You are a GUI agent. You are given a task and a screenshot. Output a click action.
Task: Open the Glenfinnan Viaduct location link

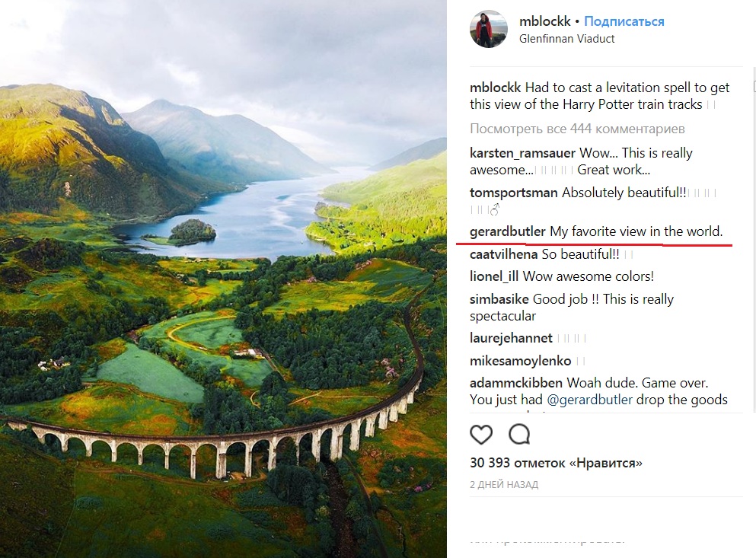(x=566, y=38)
